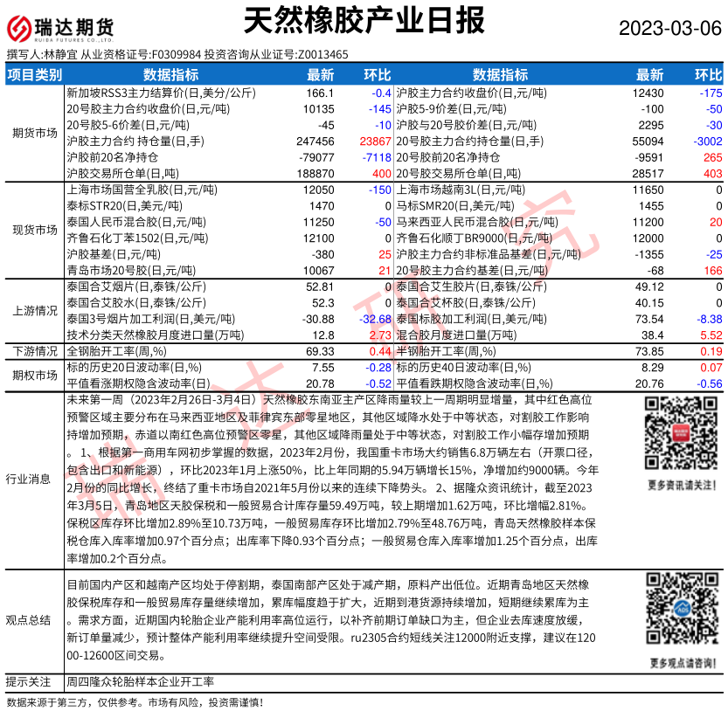This screenshot has height=711, width=728.
Task: Click the rightmost 环比 column header
Action: (x=708, y=74)
